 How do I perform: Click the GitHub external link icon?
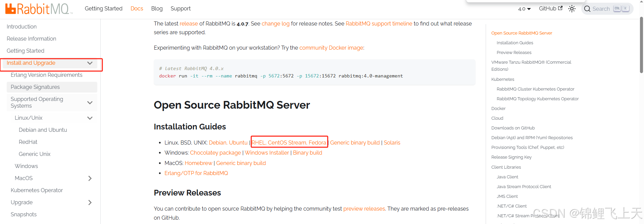click(560, 8)
